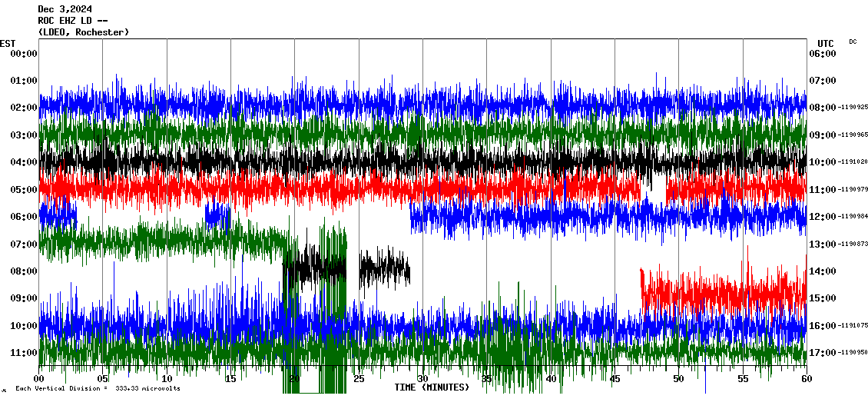Click the 15 minute mark on time axis

tap(231, 379)
